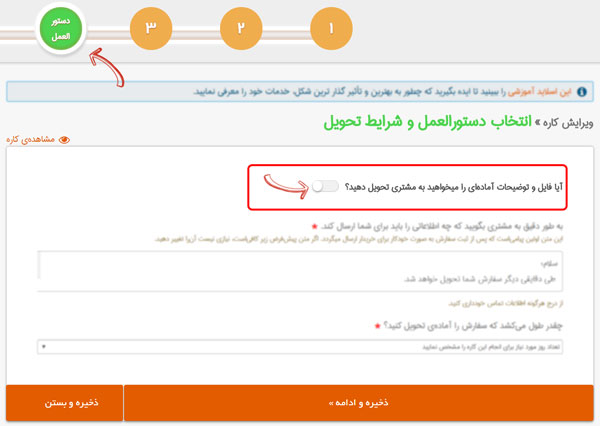Toggle the ready file delivery switch

[x=325, y=186]
